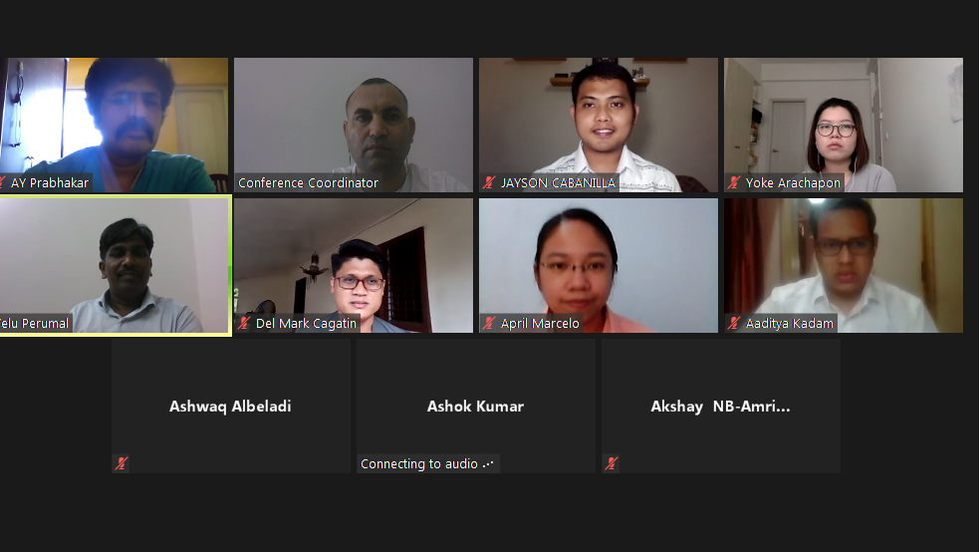Click muted mic icon next to Yoke Arachapon
The image size is (980, 552).
coord(734,182)
